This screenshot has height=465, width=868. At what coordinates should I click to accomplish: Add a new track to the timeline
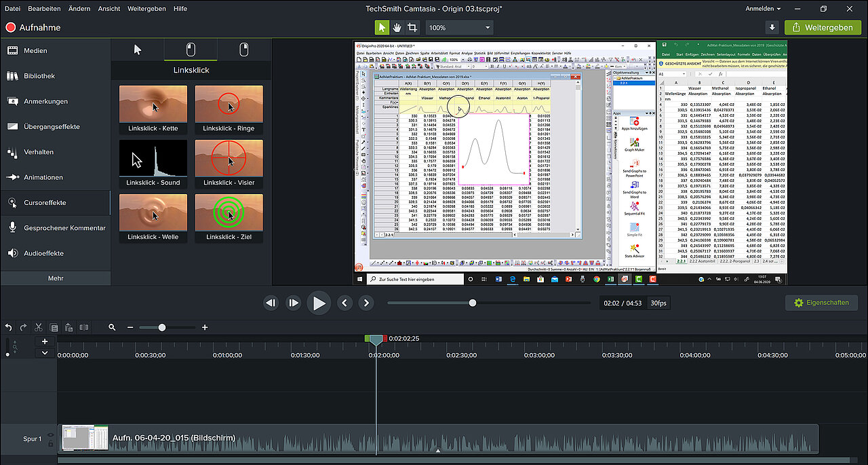pos(45,341)
